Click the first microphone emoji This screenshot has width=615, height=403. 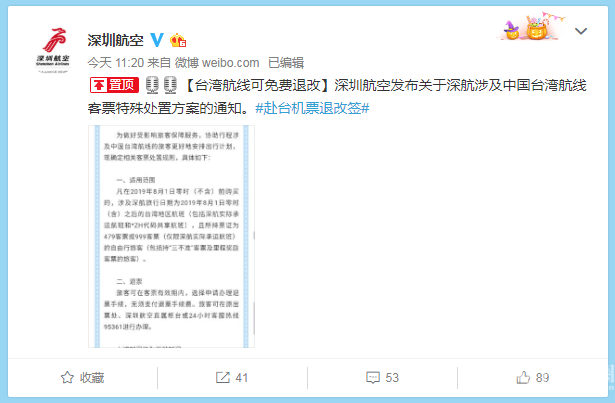[152, 85]
